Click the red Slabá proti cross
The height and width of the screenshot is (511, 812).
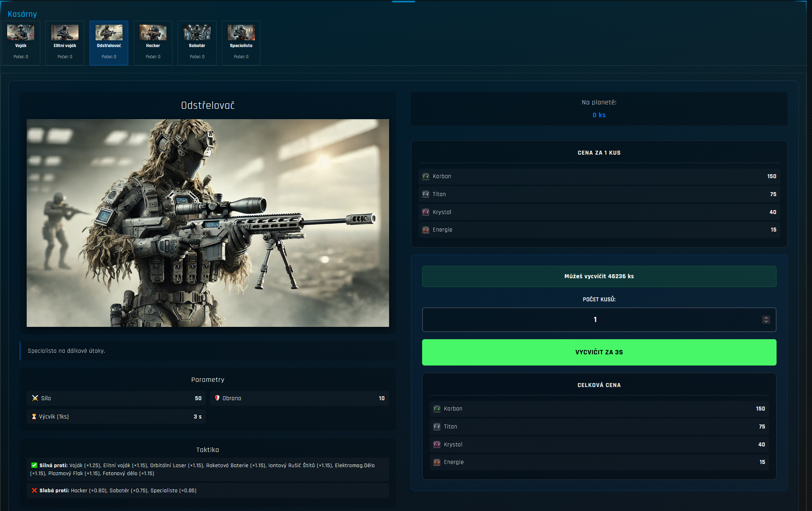coord(34,491)
